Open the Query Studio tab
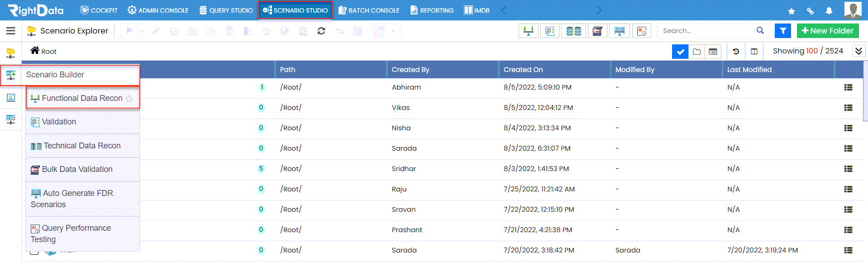Viewport: 868px width, 262px height. point(226,10)
